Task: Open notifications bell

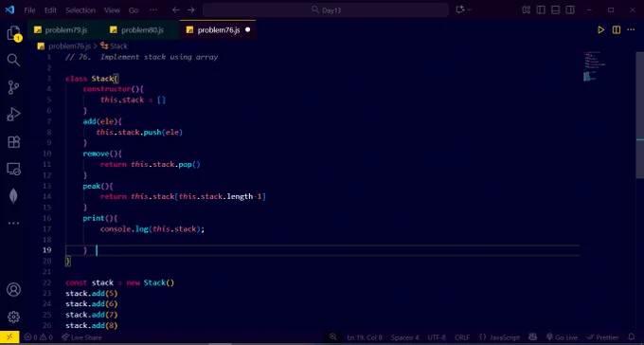Action: pos(632,336)
